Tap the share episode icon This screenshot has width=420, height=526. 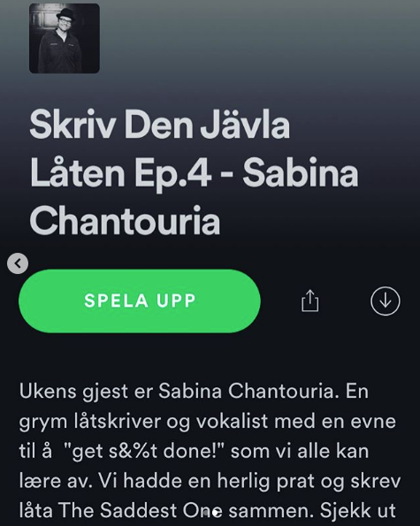coord(310,301)
